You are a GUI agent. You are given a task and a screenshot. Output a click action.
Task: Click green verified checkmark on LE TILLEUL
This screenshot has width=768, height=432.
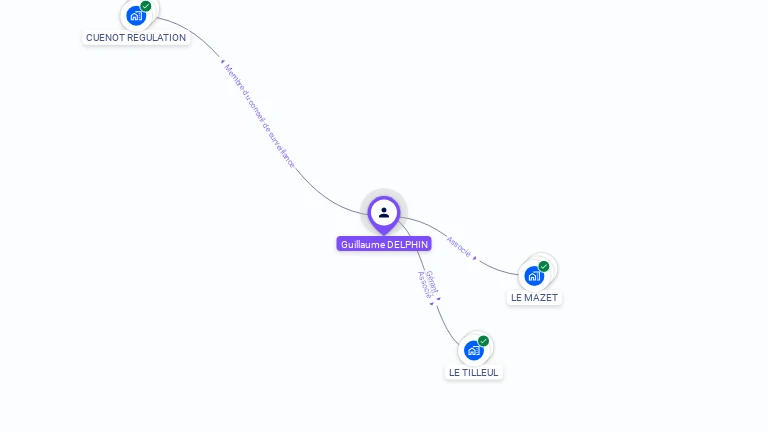pos(483,341)
